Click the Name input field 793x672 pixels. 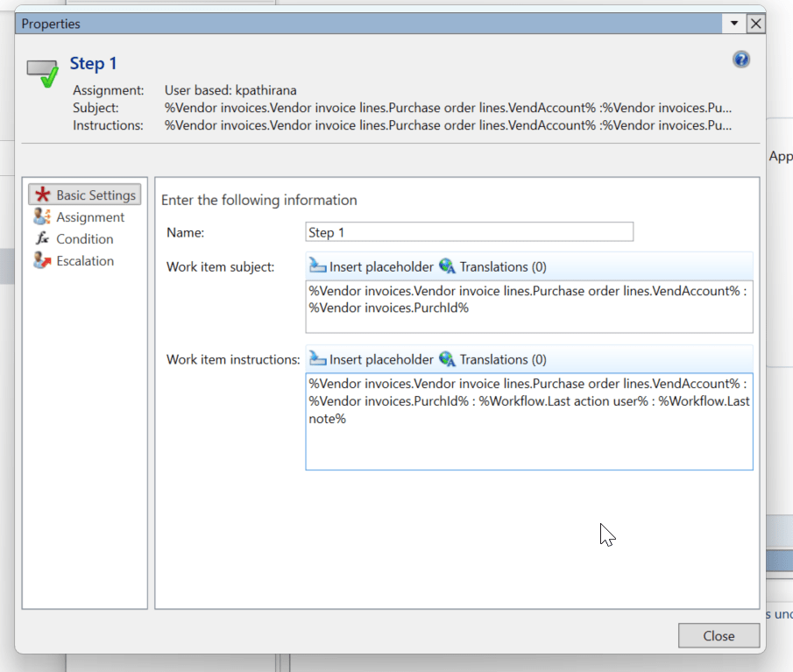click(x=469, y=231)
